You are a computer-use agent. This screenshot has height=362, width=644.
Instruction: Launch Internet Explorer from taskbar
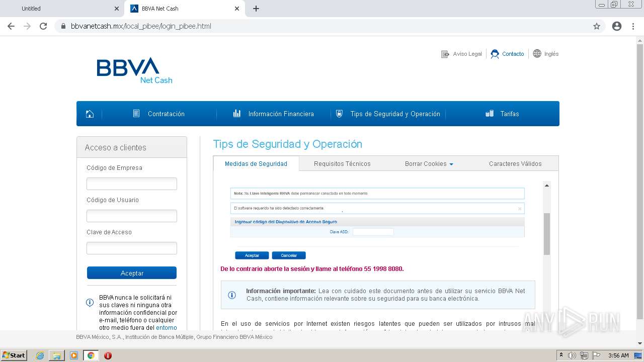click(x=40, y=355)
